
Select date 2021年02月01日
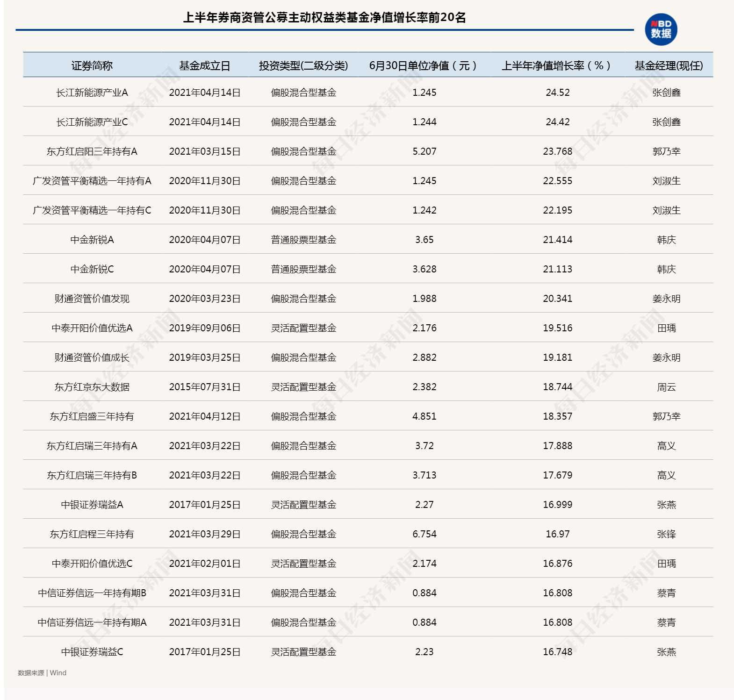(205, 564)
